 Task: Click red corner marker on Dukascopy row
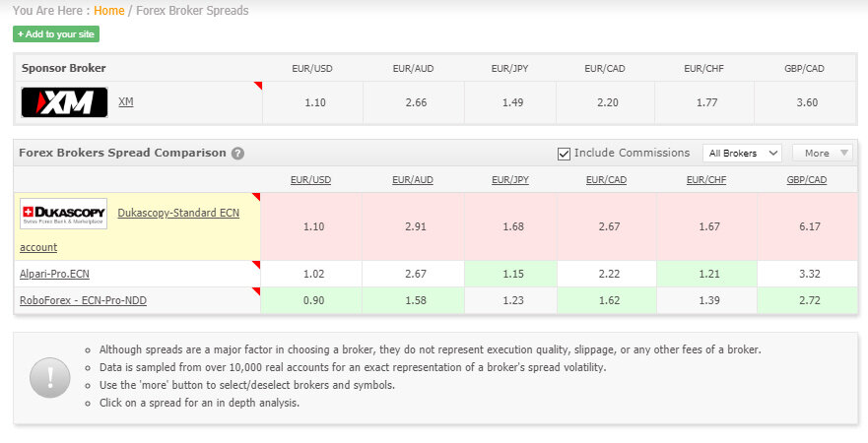(x=256, y=197)
